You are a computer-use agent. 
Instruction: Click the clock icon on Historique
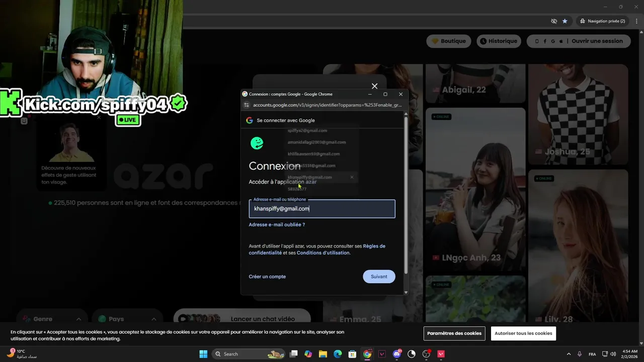484,41
